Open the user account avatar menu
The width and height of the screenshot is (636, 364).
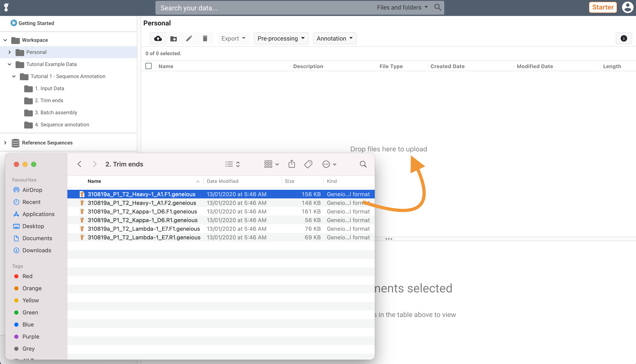pos(627,7)
